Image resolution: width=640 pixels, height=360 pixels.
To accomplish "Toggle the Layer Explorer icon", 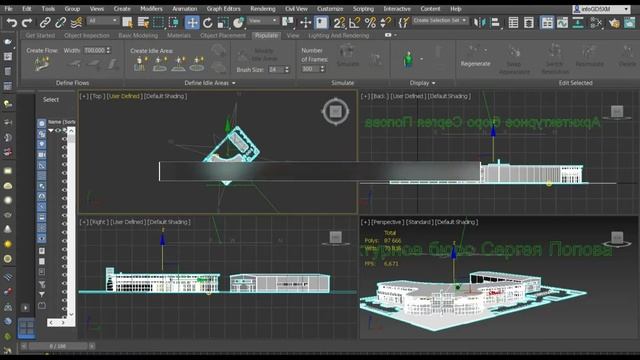I will 529,22.
